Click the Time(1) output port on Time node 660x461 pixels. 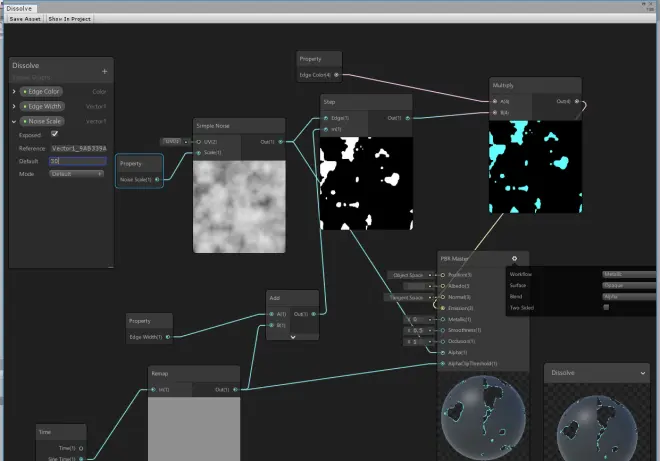pos(81,448)
